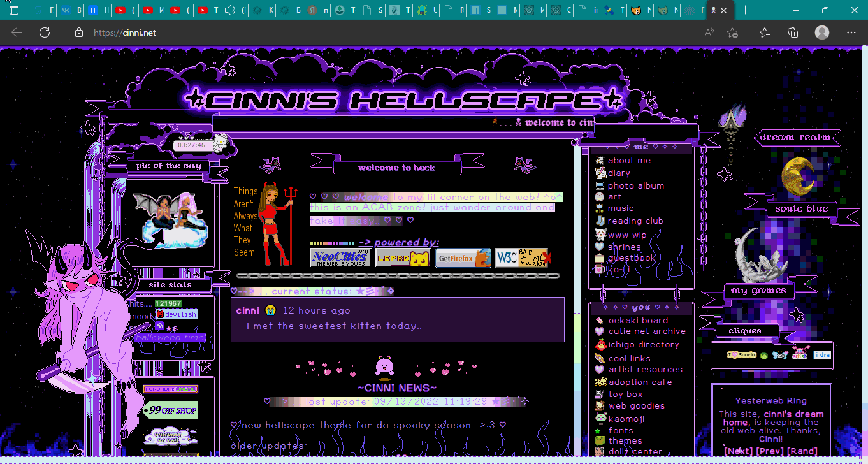
Task: Click the NeoCities badge button
Action: (340, 257)
